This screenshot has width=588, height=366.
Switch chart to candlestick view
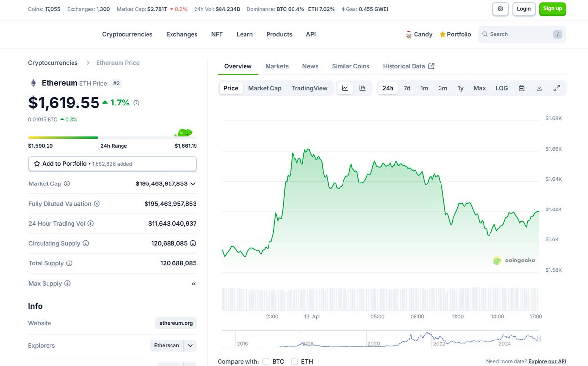coord(363,87)
